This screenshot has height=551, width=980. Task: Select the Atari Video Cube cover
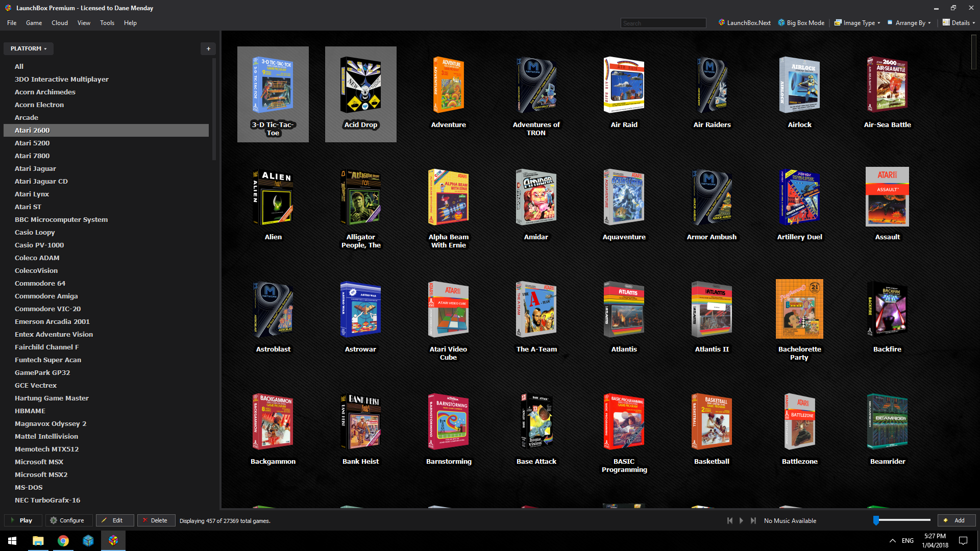pyautogui.click(x=449, y=310)
